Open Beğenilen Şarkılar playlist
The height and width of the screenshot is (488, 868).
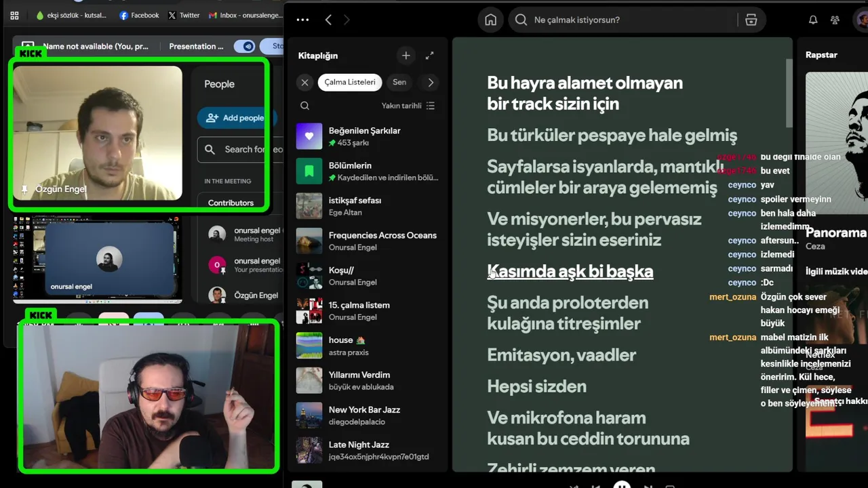[368, 136]
